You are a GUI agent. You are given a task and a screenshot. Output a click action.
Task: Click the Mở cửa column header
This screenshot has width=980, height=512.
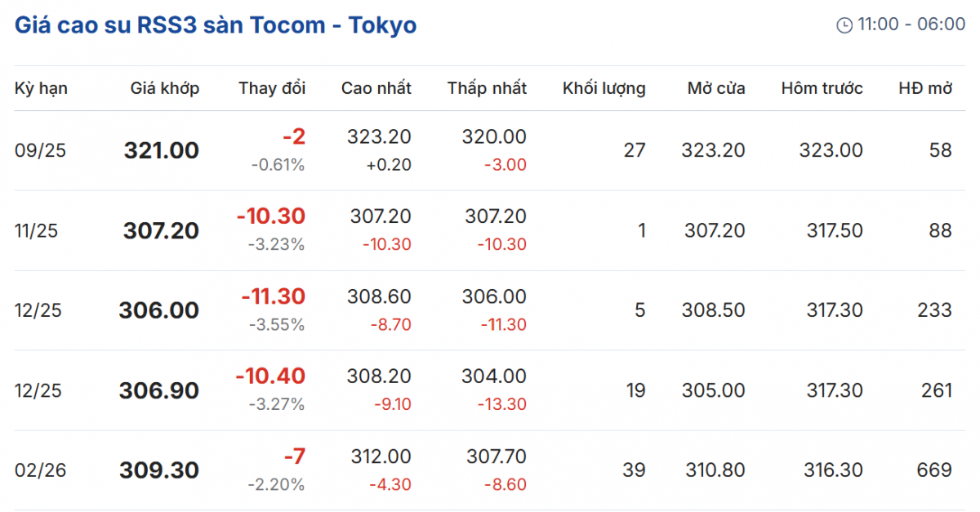click(x=716, y=88)
